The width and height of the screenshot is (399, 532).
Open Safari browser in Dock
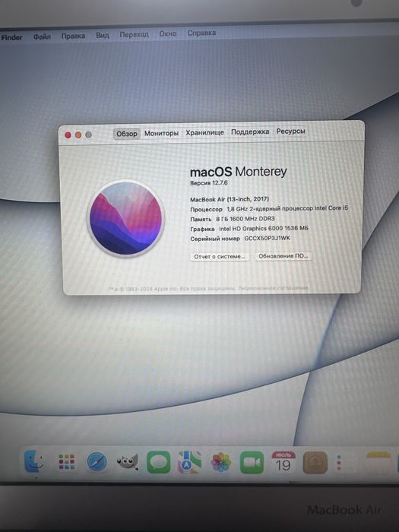(x=97, y=462)
